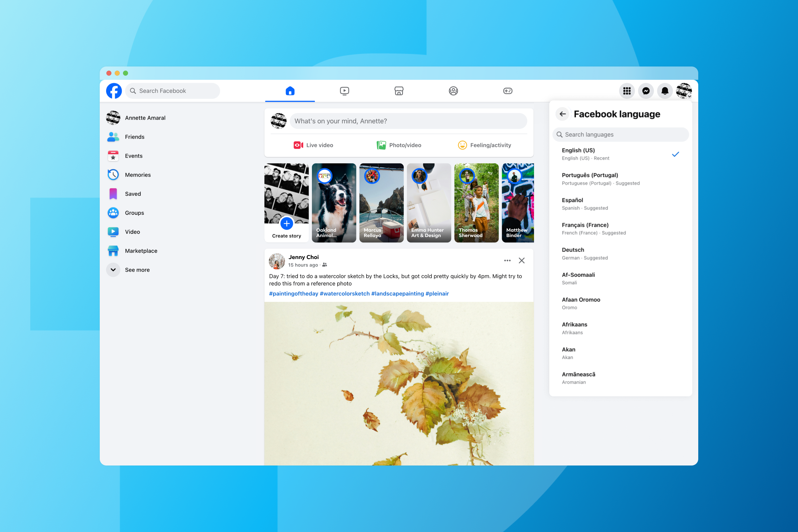798x532 pixels.
Task: Hide Jenny Choi's post with X
Action: point(521,261)
